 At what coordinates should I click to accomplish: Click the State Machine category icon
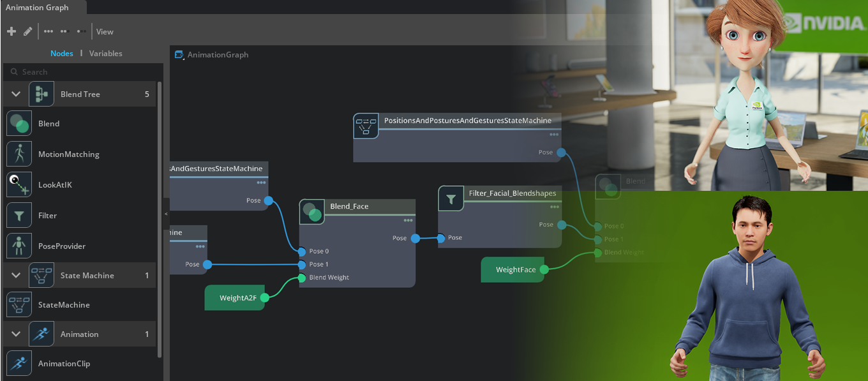click(x=41, y=276)
